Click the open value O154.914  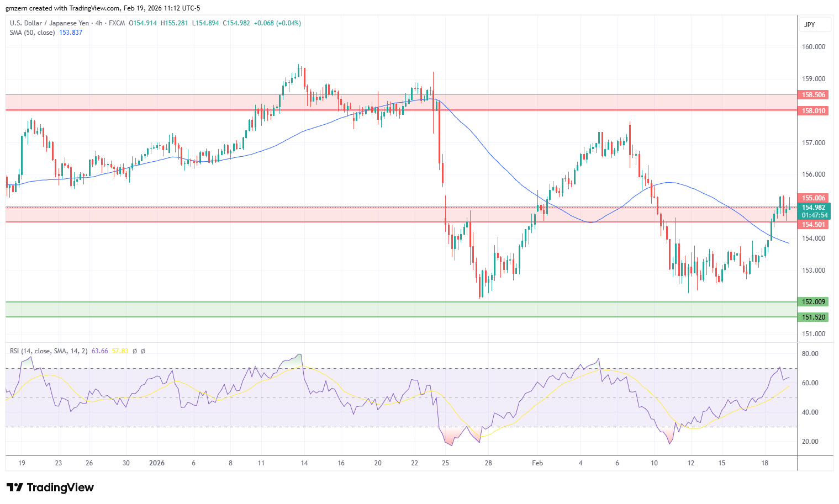[x=143, y=23]
